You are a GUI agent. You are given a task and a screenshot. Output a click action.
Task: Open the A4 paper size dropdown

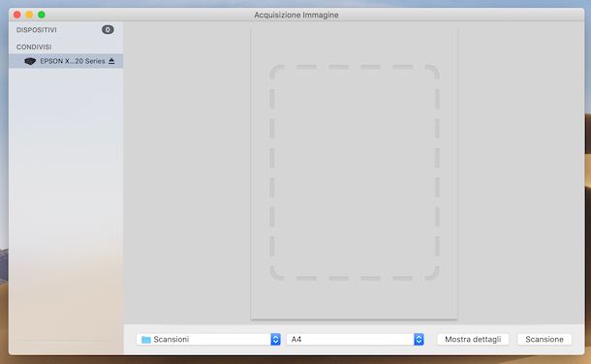pyautogui.click(x=356, y=340)
